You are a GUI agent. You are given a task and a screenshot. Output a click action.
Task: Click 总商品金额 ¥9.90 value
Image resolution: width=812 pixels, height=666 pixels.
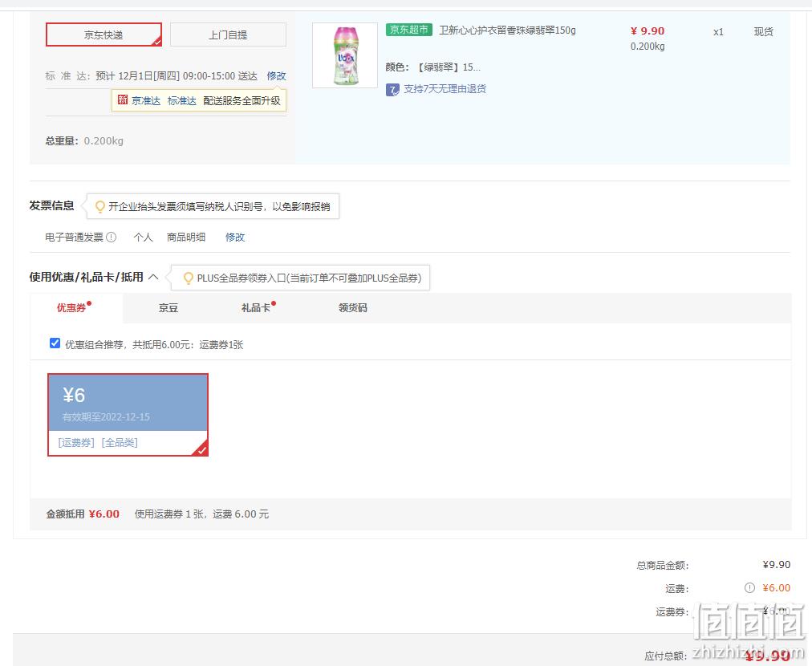point(776,564)
